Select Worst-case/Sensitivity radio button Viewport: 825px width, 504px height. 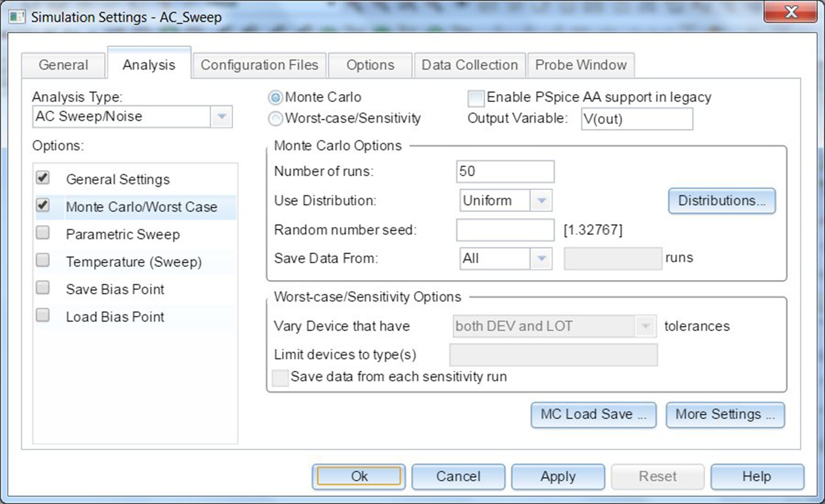click(x=276, y=119)
